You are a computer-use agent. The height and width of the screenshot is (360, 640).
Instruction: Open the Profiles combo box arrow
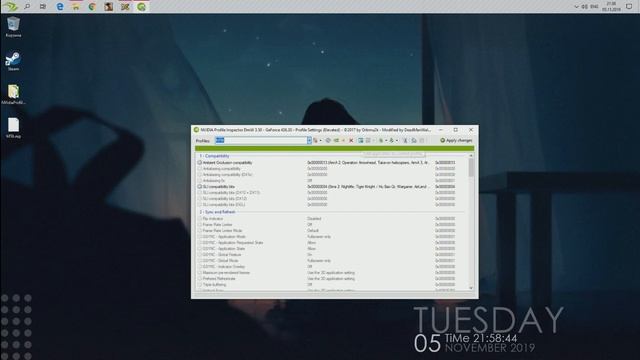(309, 140)
